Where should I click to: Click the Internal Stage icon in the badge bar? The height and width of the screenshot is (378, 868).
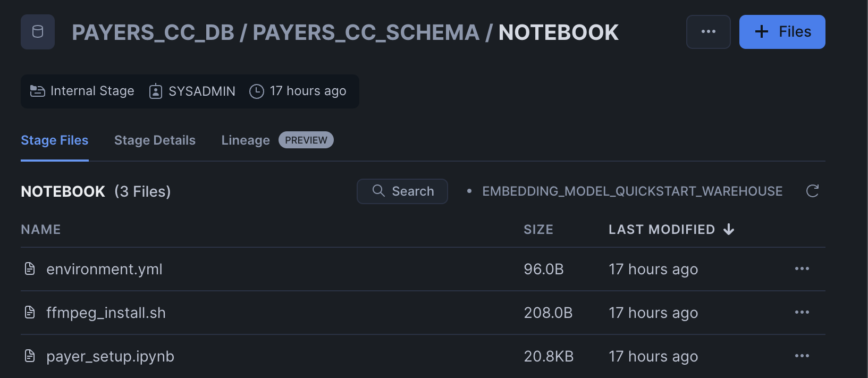[37, 91]
